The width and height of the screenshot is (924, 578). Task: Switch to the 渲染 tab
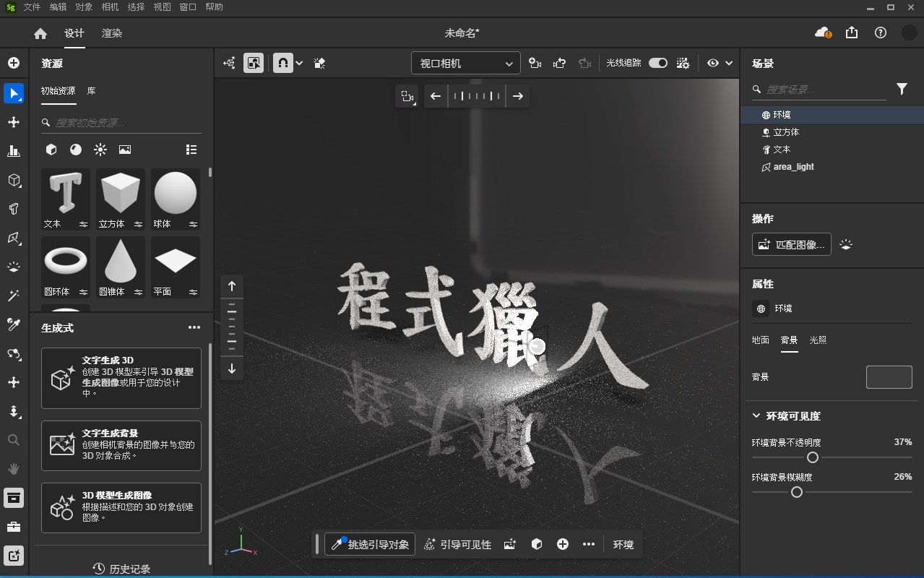coord(112,33)
